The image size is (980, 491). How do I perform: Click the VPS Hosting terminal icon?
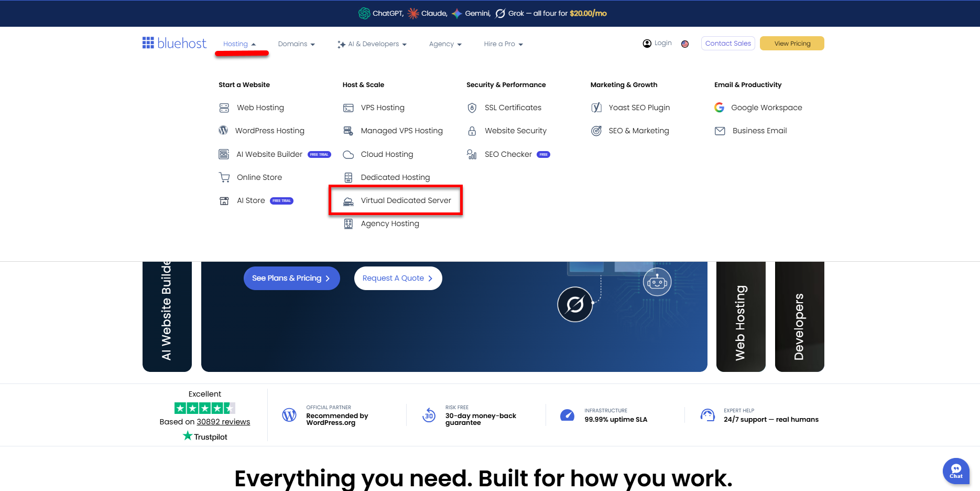(349, 108)
